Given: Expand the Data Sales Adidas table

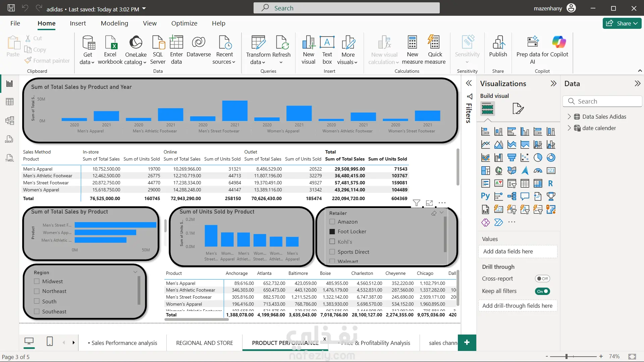Looking at the screenshot, I should point(569,117).
